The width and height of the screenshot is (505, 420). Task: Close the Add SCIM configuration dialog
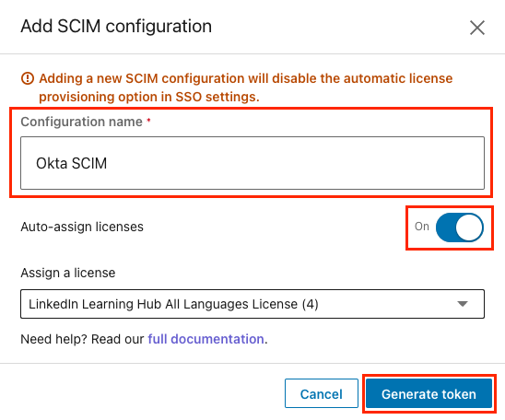(x=477, y=28)
